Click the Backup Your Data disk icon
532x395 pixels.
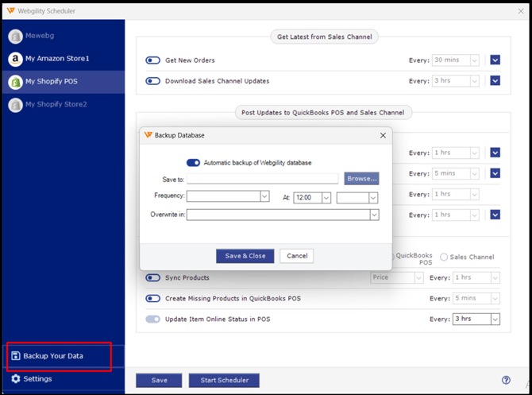15,356
